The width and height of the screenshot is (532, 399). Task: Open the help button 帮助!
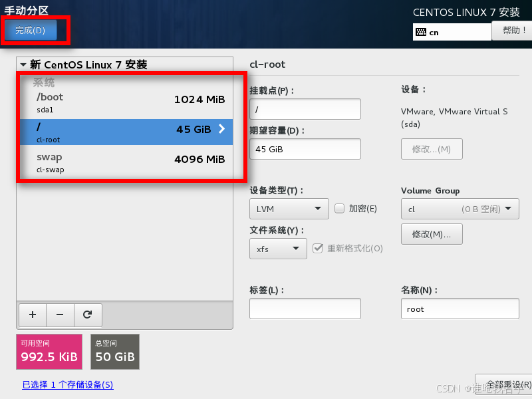pos(513,31)
